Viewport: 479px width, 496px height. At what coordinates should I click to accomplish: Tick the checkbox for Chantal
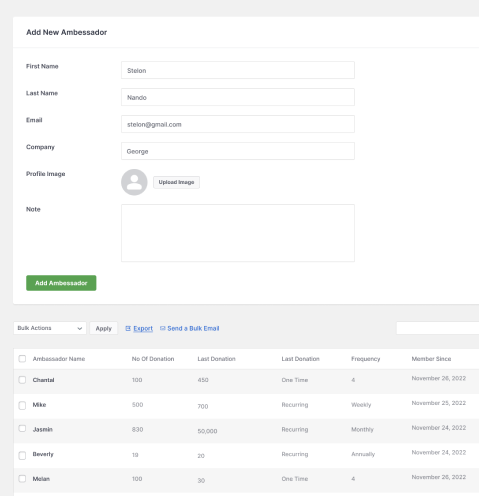(x=22, y=380)
